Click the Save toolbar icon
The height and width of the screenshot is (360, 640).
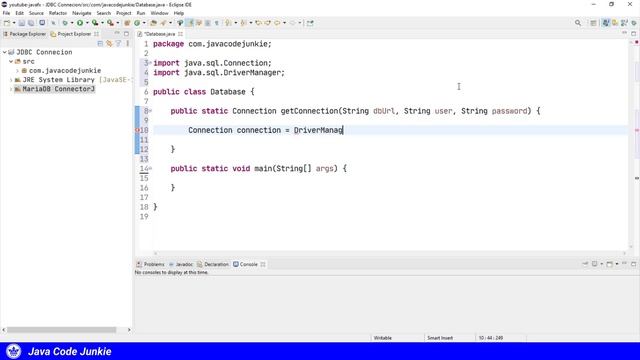click(22, 23)
